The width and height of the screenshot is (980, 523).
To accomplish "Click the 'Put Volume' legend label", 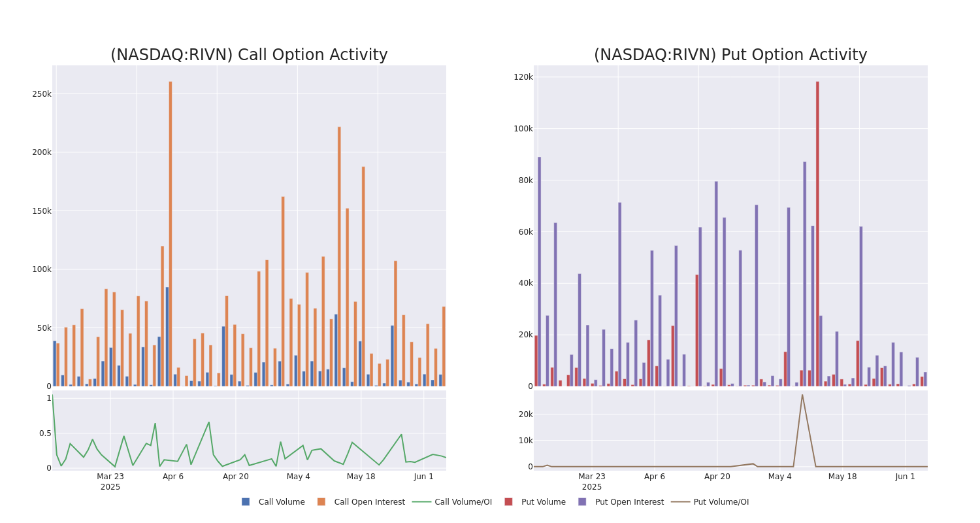I will pos(544,502).
